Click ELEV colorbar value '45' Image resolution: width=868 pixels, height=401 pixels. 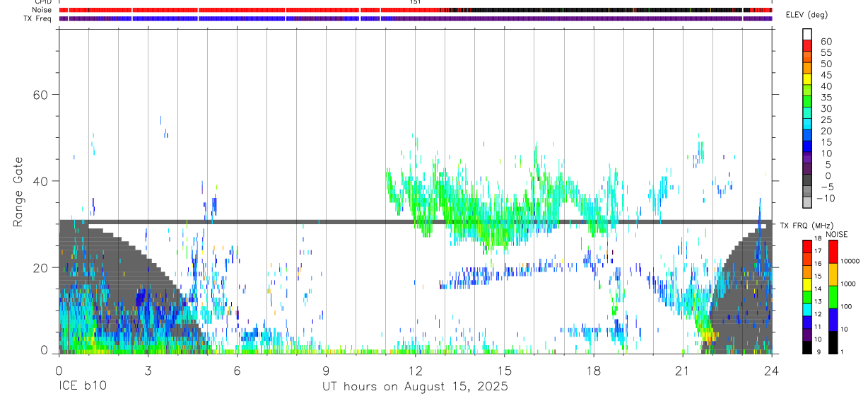[826, 75]
